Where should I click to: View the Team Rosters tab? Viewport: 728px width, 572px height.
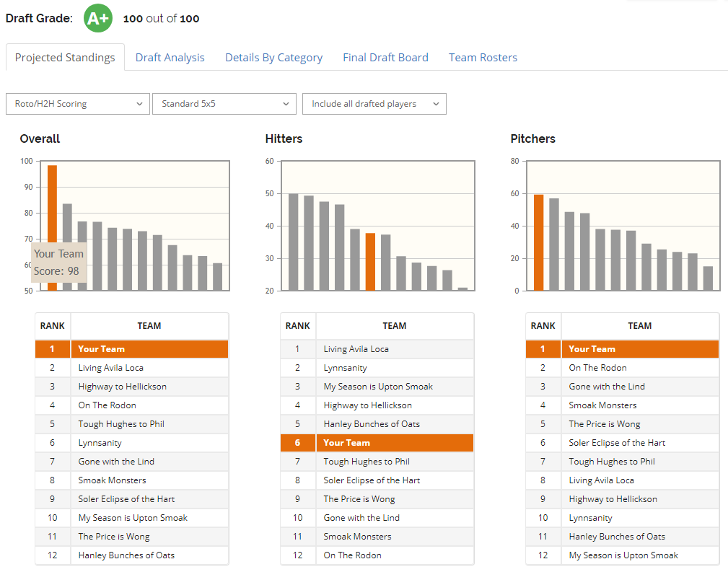pyautogui.click(x=483, y=58)
